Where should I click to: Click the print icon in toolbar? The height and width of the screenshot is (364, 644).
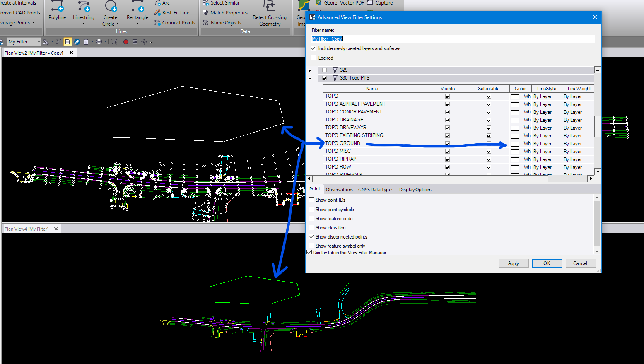coord(99,42)
